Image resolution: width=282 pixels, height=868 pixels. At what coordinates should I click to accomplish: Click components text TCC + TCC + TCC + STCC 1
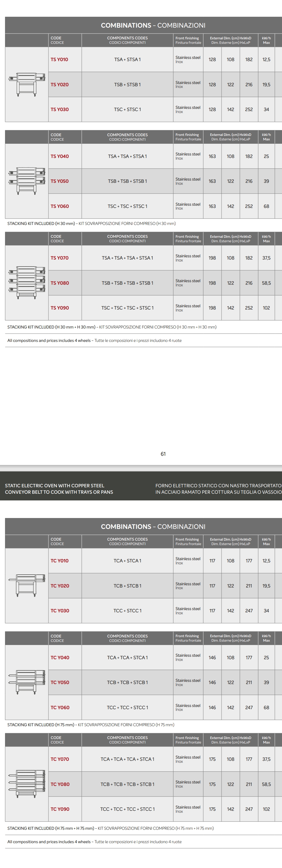pyautogui.click(x=127, y=809)
